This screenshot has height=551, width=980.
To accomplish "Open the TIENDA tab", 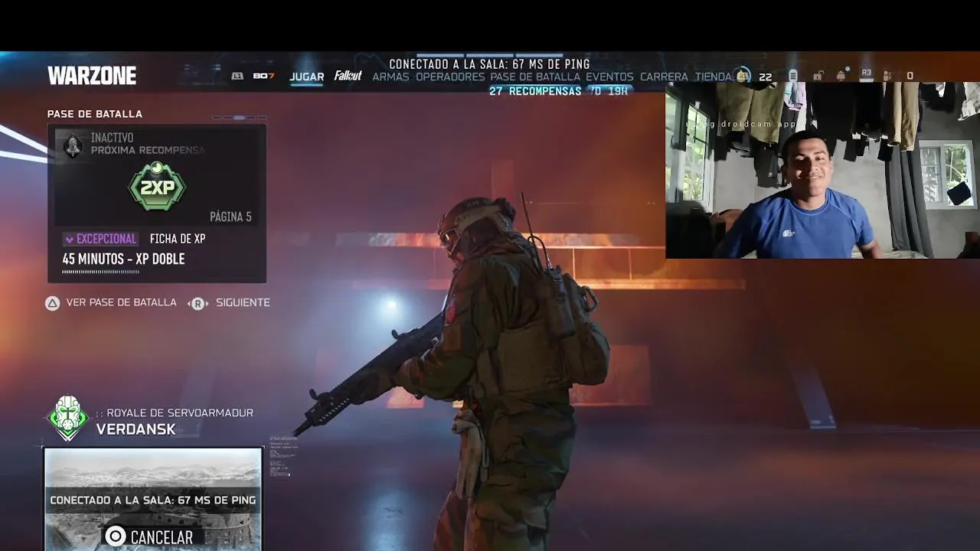I will click(713, 77).
